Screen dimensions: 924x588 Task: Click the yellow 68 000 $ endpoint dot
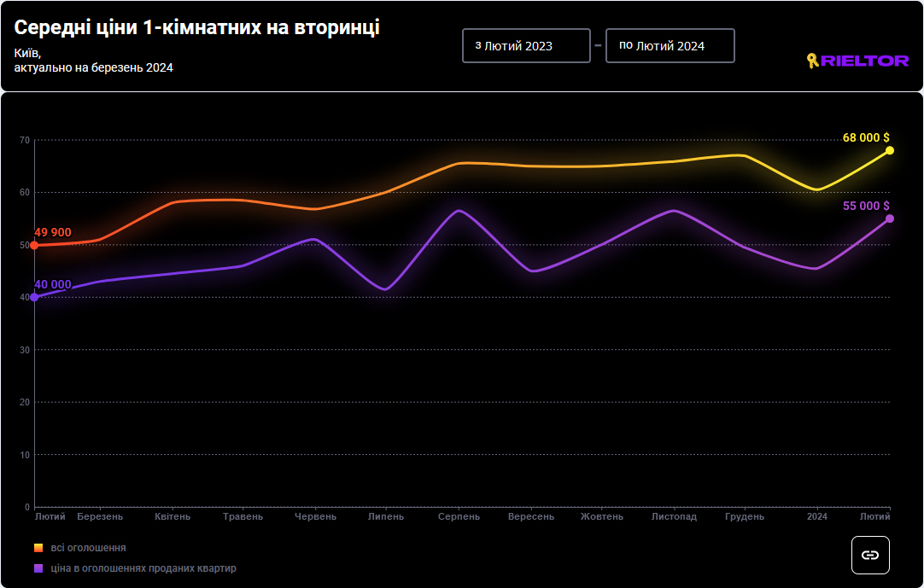tap(890, 150)
